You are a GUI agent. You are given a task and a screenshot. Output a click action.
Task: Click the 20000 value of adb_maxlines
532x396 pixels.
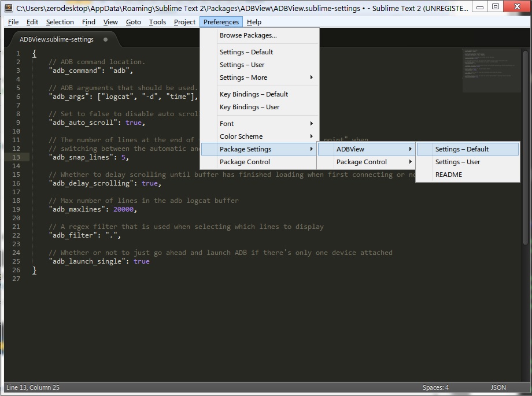[x=124, y=209]
